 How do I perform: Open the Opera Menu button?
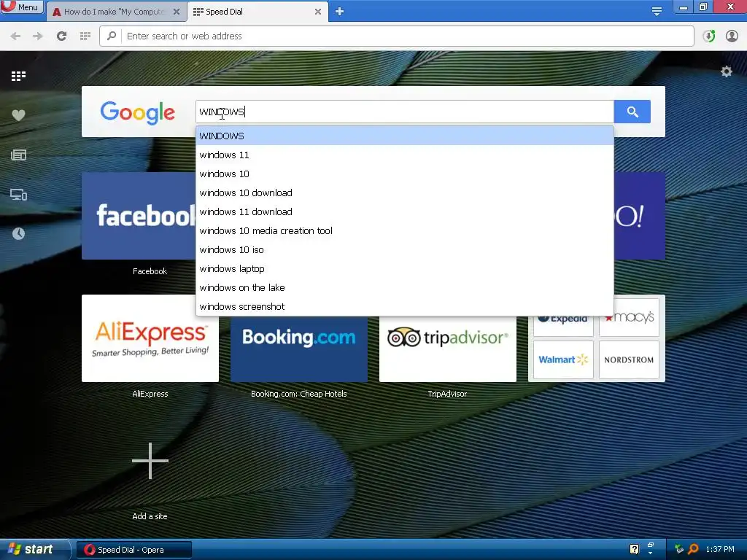22,7
